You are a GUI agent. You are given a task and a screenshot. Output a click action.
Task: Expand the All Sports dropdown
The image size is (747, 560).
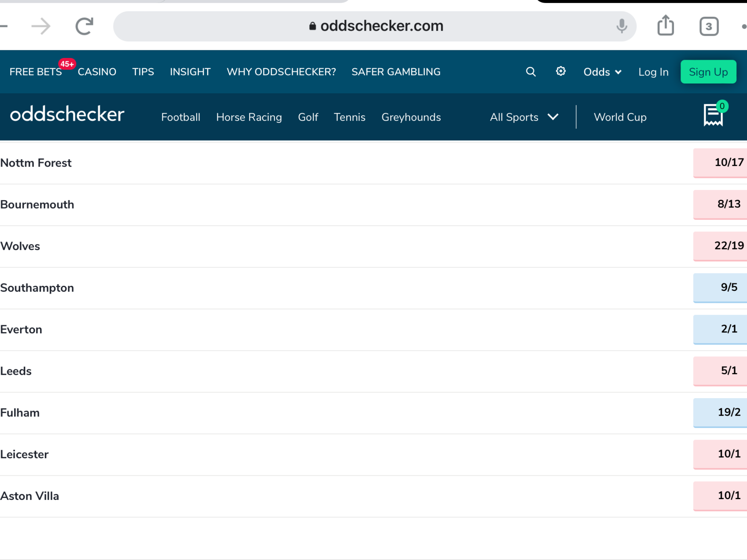pos(524,117)
